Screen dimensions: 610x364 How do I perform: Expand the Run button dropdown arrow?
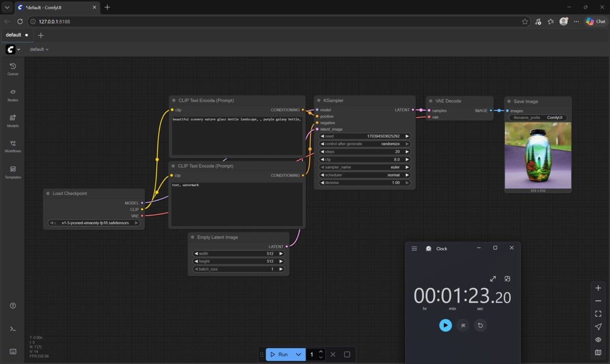pyautogui.click(x=298, y=354)
